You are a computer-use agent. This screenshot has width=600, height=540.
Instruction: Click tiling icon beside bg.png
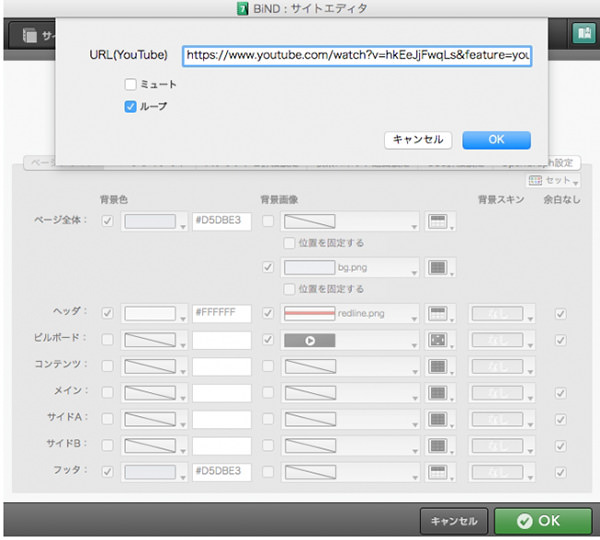pos(435,268)
